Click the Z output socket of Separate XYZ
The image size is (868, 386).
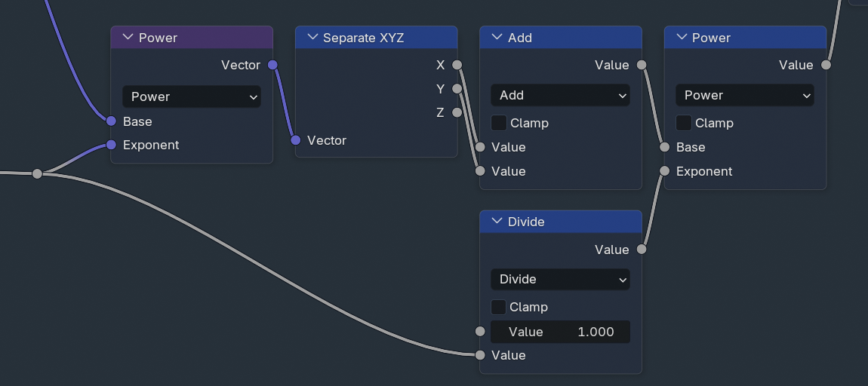pyautogui.click(x=457, y=113)
